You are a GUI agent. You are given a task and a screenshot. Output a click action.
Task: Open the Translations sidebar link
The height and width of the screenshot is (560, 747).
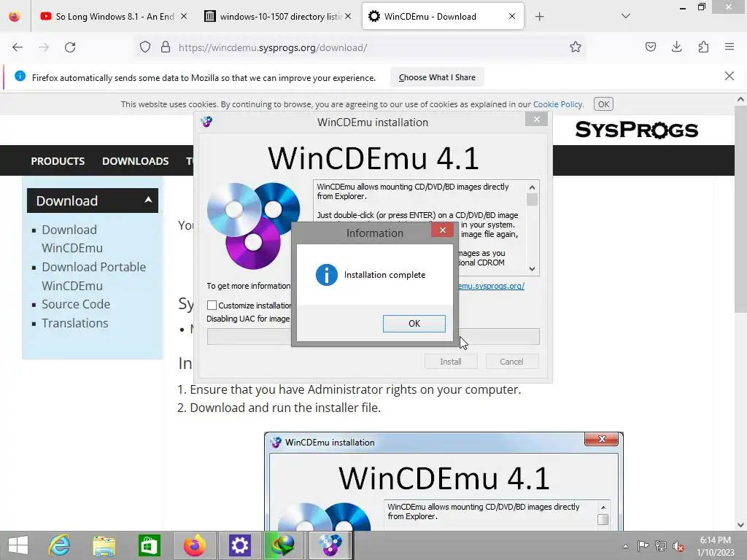coord(75,323)
